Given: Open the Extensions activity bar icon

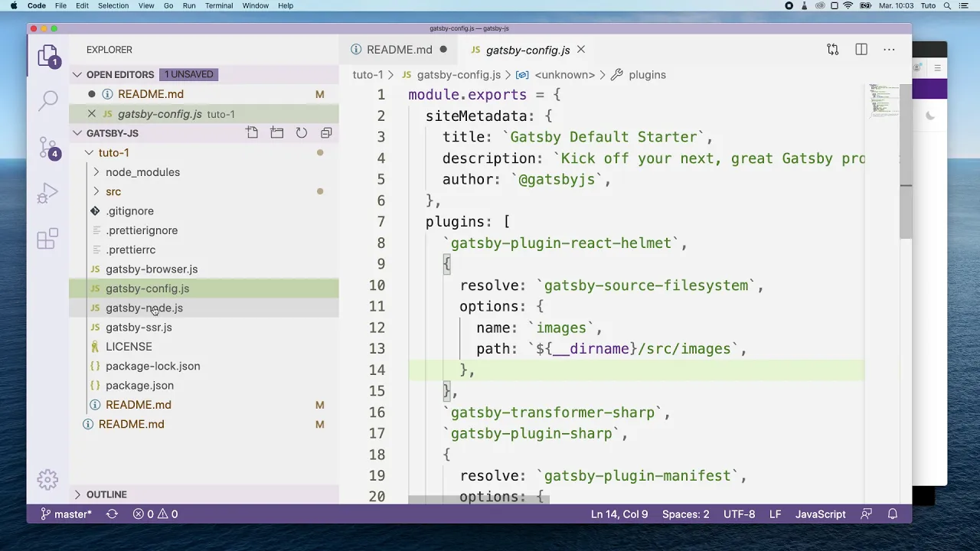Looking at the screenshot, I should 47,238.
